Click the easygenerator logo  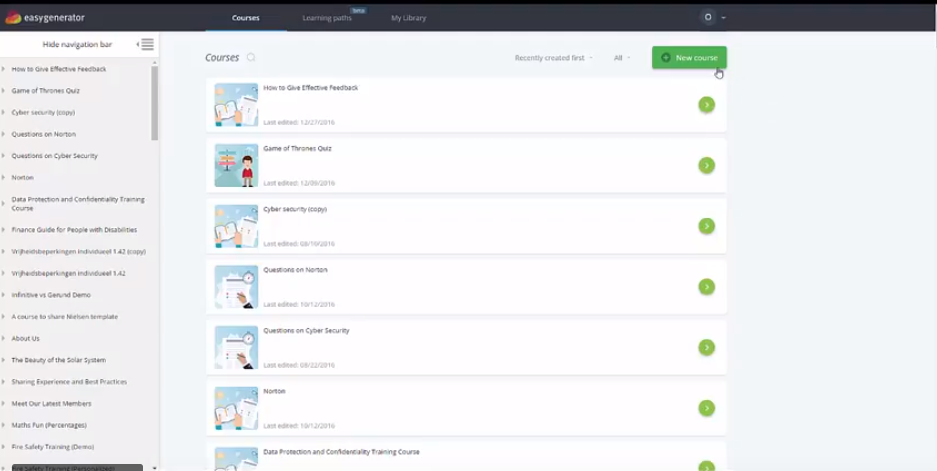click(45, 18)
